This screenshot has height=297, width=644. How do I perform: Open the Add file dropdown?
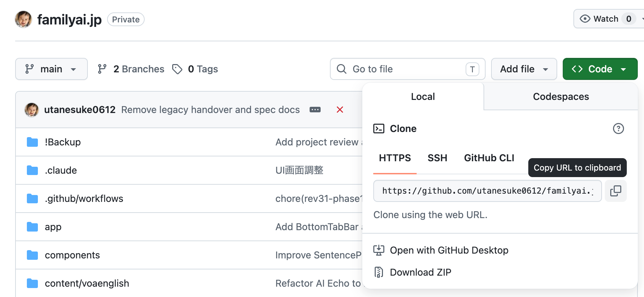click(524, 69)
